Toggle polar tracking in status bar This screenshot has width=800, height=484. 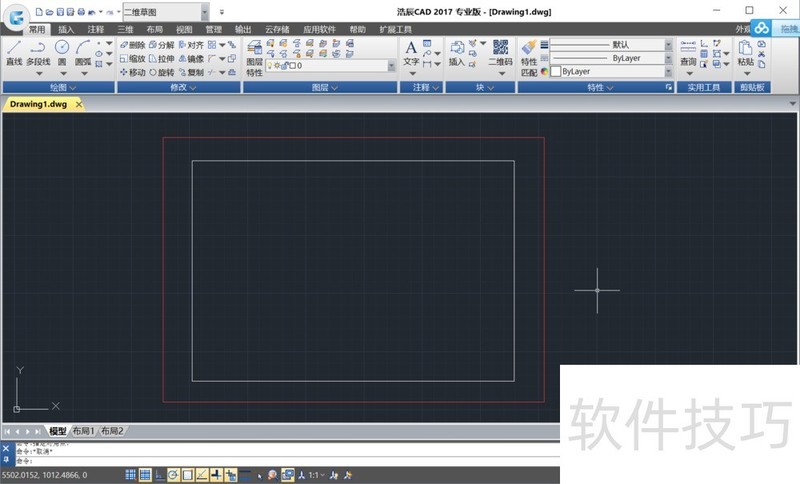click(x=173, y=475)
